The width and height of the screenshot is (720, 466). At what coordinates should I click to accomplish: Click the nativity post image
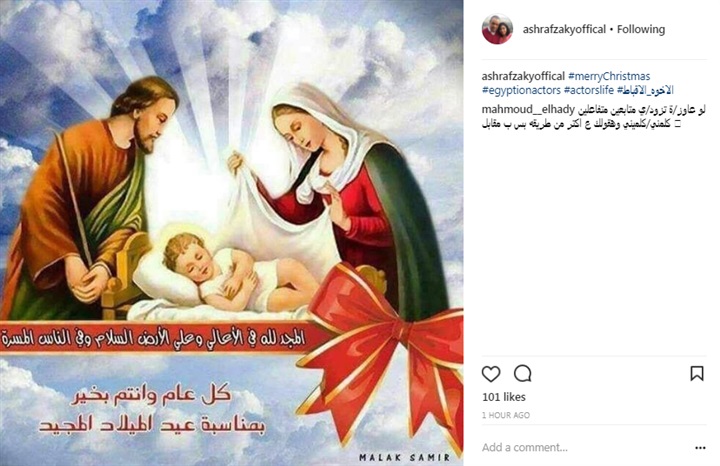tap(231, 233)
